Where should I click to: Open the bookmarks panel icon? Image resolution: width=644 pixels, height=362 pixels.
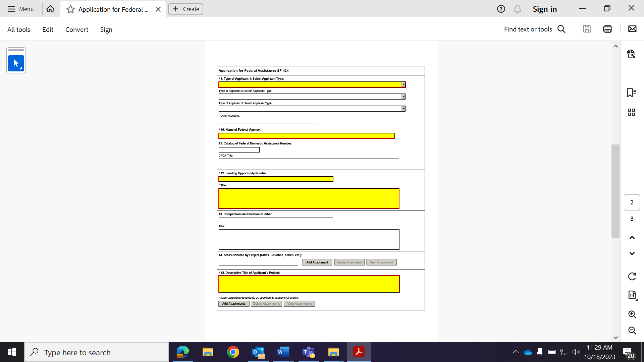tap(631, 93)
